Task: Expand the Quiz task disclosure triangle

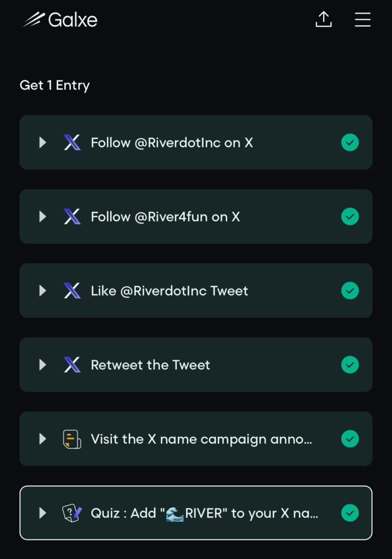Action: pos(43,513)
